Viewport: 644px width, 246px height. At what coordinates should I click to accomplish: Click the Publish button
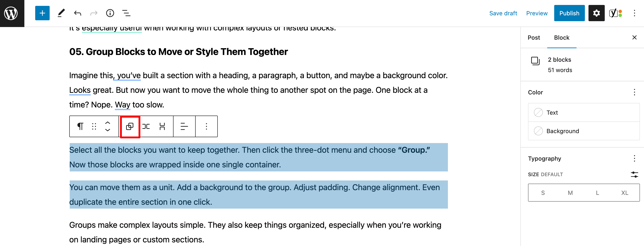[569, 13]
